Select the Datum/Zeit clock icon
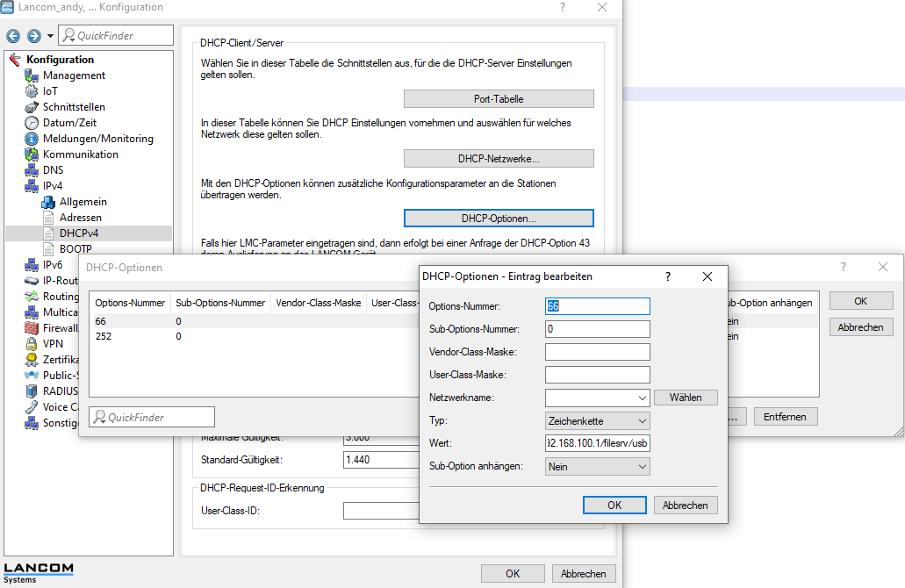 (32, 123)
